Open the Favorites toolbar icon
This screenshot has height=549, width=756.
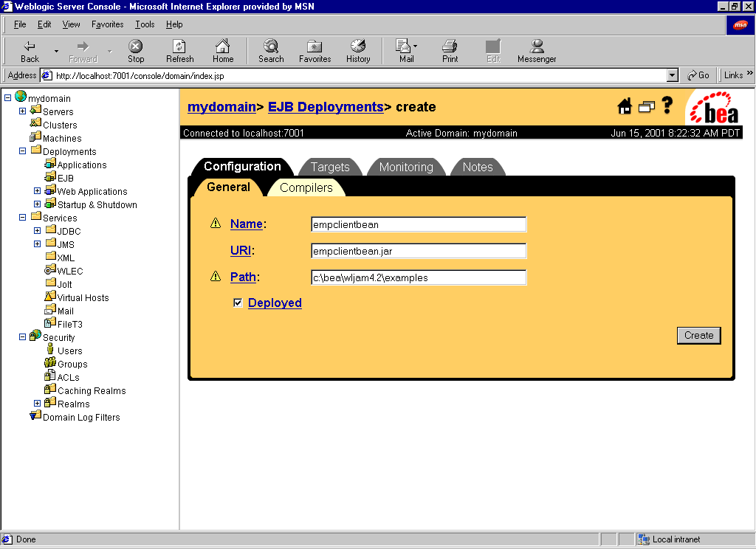point(315,51)
